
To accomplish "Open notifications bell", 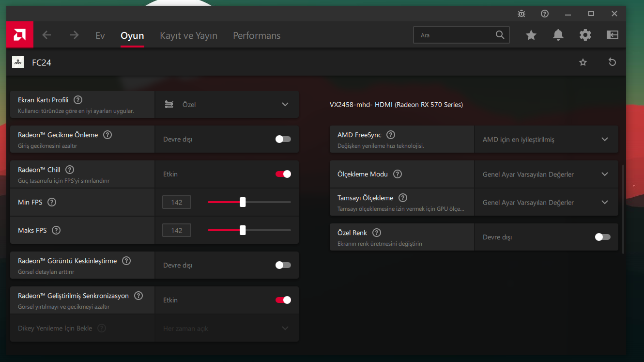I will pos(558,35).
